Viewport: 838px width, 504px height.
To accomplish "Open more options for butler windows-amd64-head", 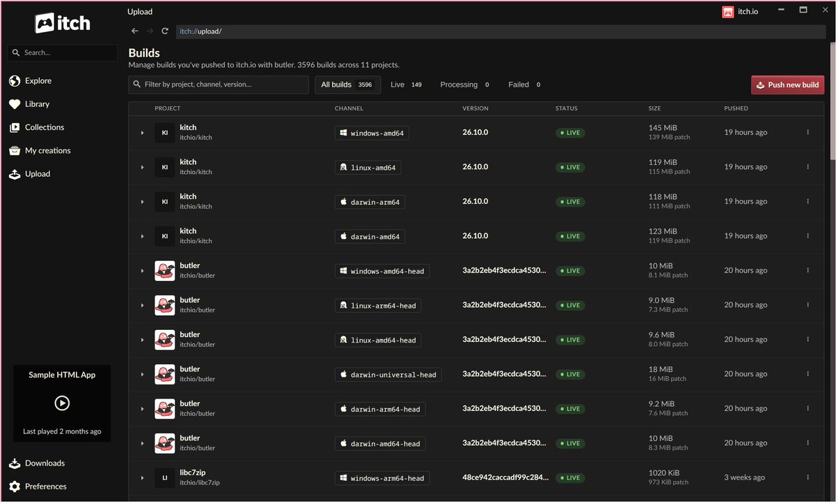I will pyautogui.click(x=809, y=271).
